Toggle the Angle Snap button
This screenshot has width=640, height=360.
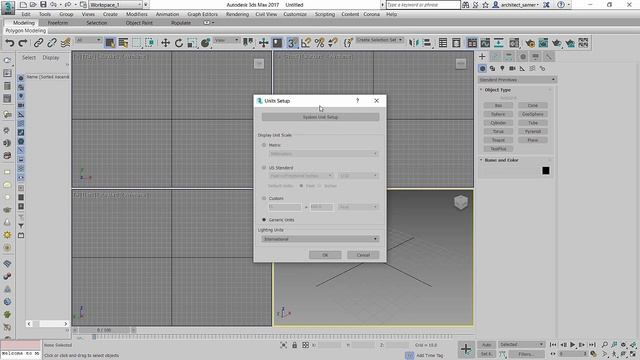306,42
